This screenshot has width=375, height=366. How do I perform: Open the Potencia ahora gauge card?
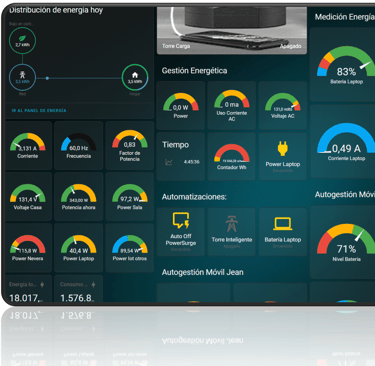click(79, 196)
